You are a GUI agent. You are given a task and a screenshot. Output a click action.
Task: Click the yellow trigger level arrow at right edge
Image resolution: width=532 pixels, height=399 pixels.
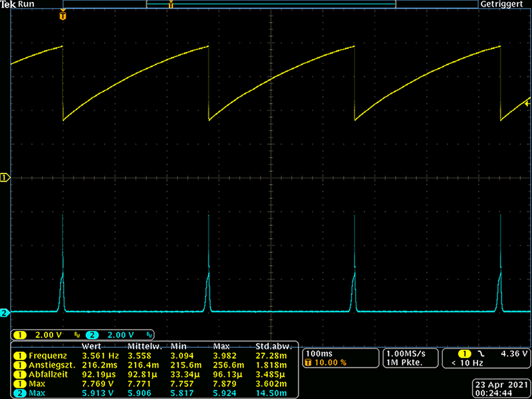(x=527, y=103)
